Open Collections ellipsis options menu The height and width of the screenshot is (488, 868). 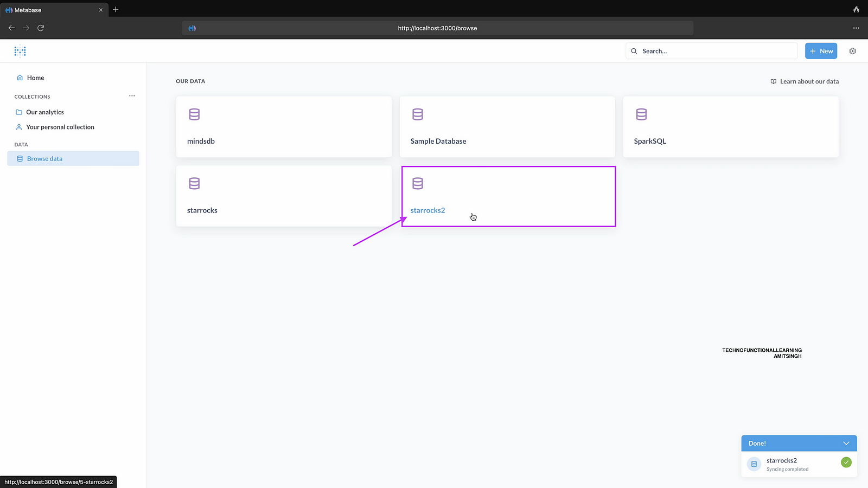(x=132, y=96)
